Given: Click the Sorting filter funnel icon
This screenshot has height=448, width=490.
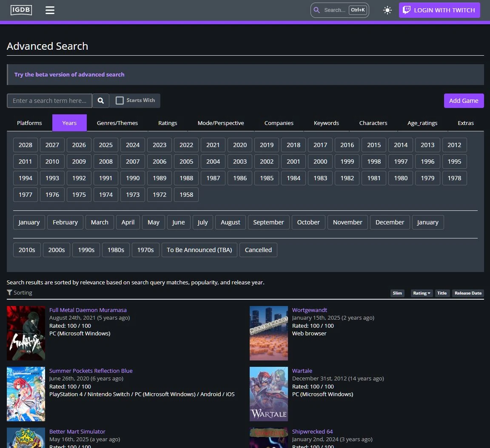Looking at the screenshot, I should (x=9, y=292).
